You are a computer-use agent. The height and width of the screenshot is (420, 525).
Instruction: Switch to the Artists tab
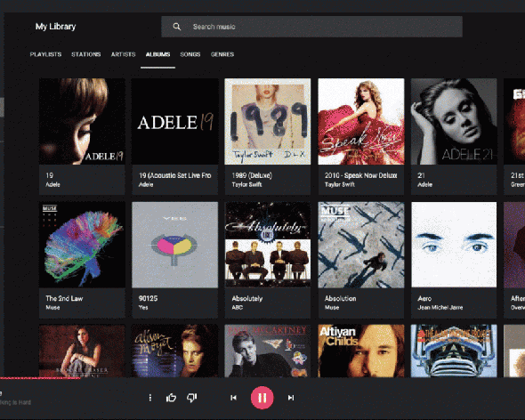(x=123, y=54)
